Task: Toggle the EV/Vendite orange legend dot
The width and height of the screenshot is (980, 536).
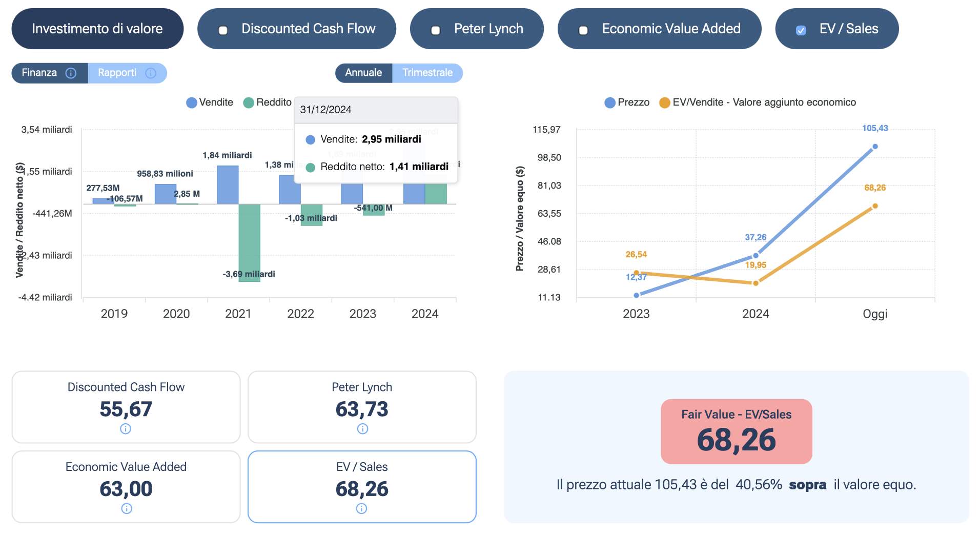Action: point(665,102)
